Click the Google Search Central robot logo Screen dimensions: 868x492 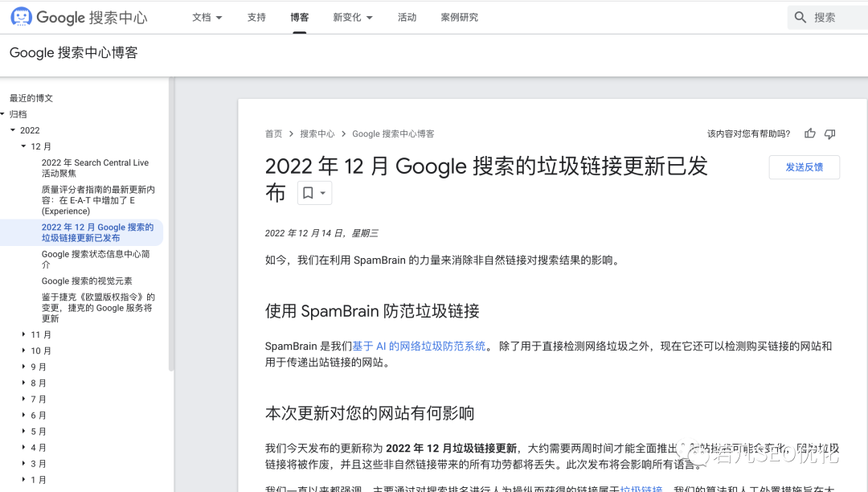point(21,17)
